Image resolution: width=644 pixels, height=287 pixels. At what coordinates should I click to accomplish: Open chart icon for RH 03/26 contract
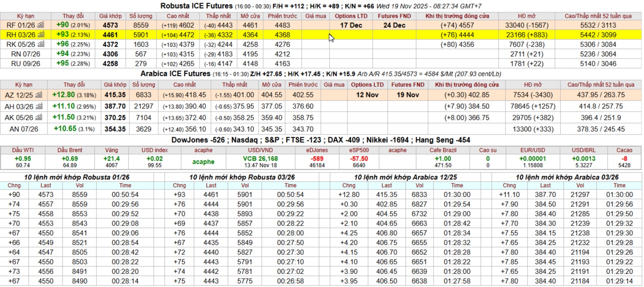[x=40, y=35]
